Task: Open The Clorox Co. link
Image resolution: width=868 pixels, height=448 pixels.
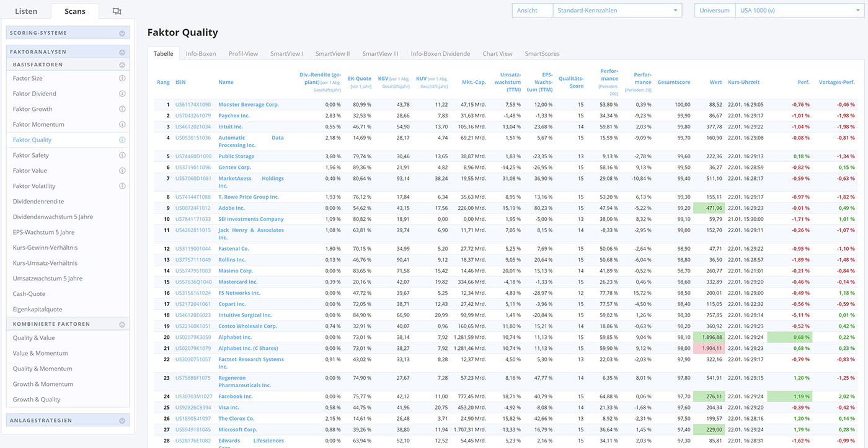Action: (x=236, y=419)
